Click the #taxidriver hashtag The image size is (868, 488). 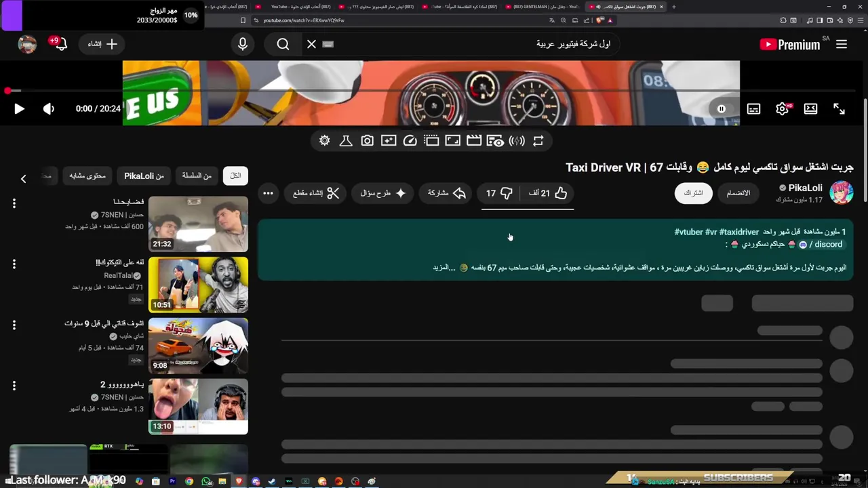pyautogui.click(x=739, y=232)
